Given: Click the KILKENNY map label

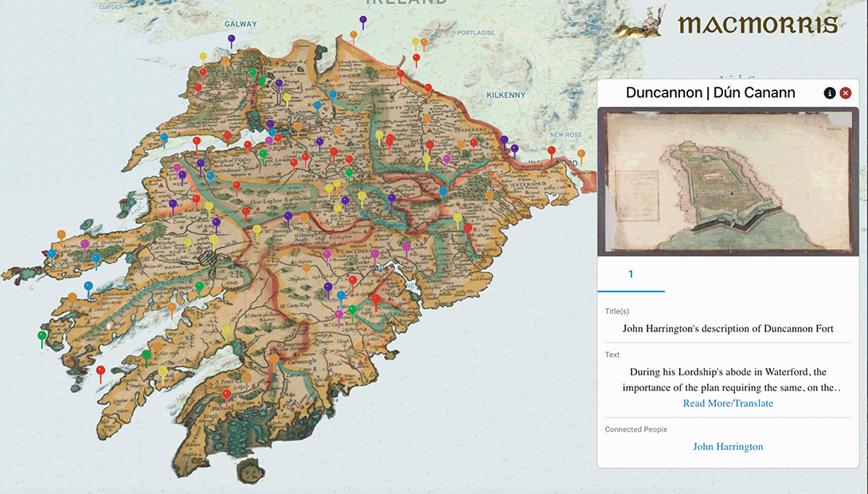Looking at the screenshot, I should click(506, 96).
